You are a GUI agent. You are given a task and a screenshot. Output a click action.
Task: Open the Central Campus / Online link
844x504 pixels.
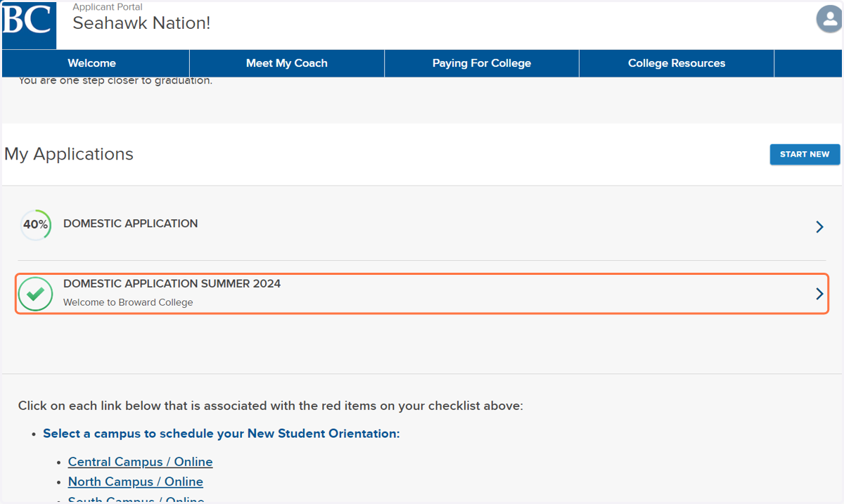[140, 462]
